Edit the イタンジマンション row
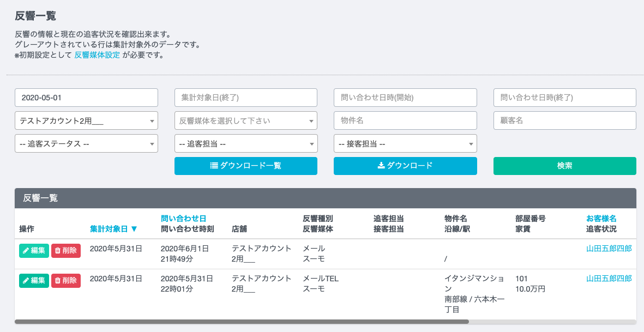This screenshot has width=644, height=332. (x=34, y=281)
